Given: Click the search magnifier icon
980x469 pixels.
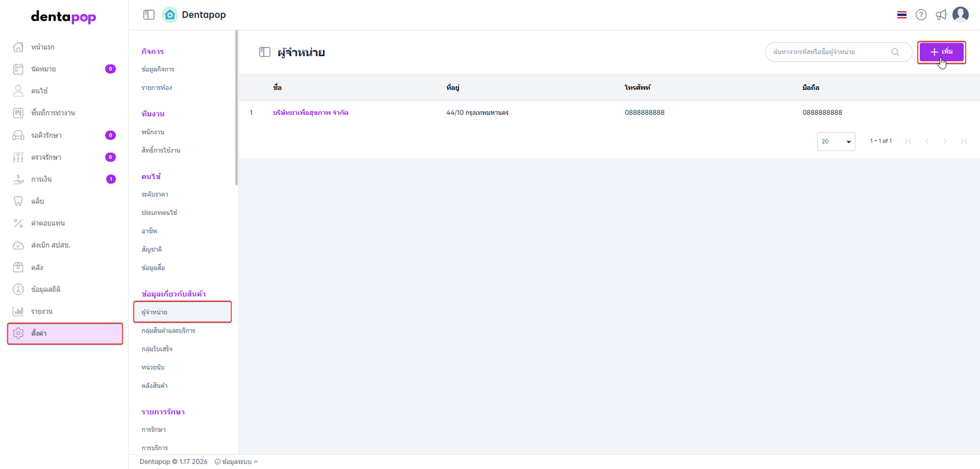Looking at the screenshot, I should pyautogui.click(x=895, y=52).
